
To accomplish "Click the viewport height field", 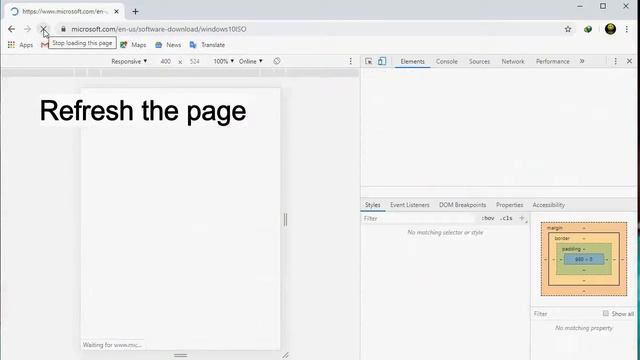I will click(195, 61).
